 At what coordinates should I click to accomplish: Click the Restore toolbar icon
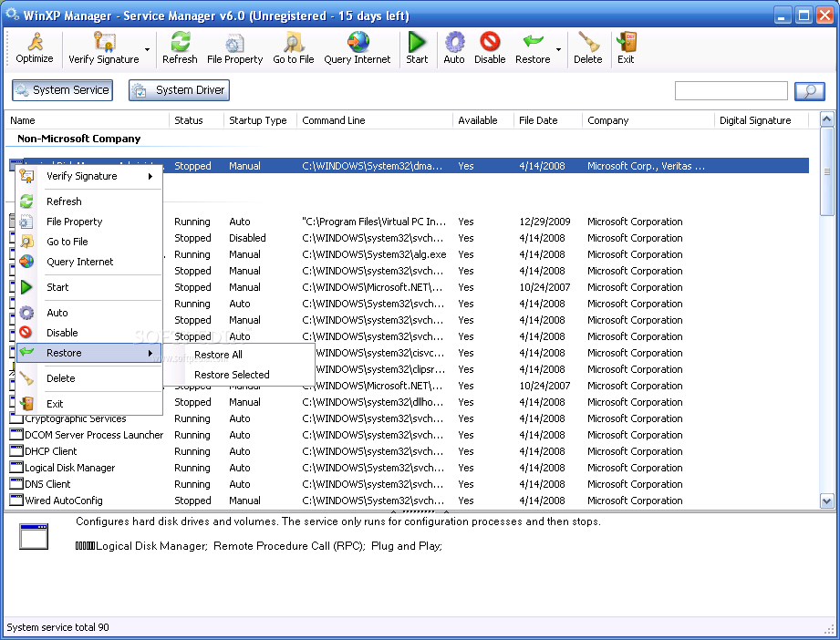(x=533, y=41)
